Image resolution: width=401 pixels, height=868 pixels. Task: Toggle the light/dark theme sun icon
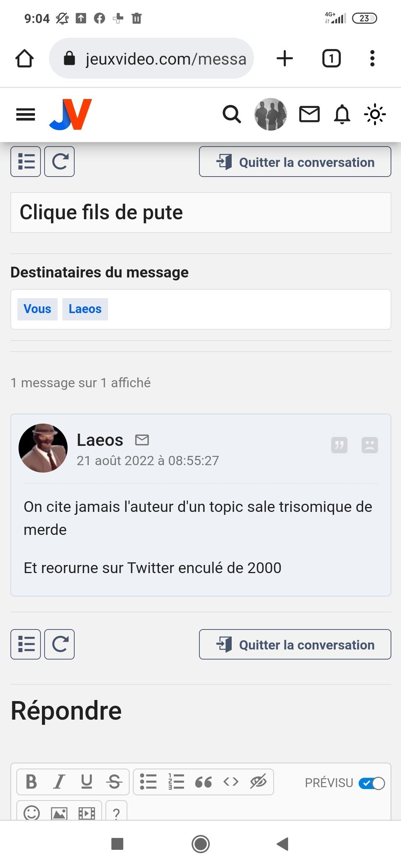tap(375, 114)
